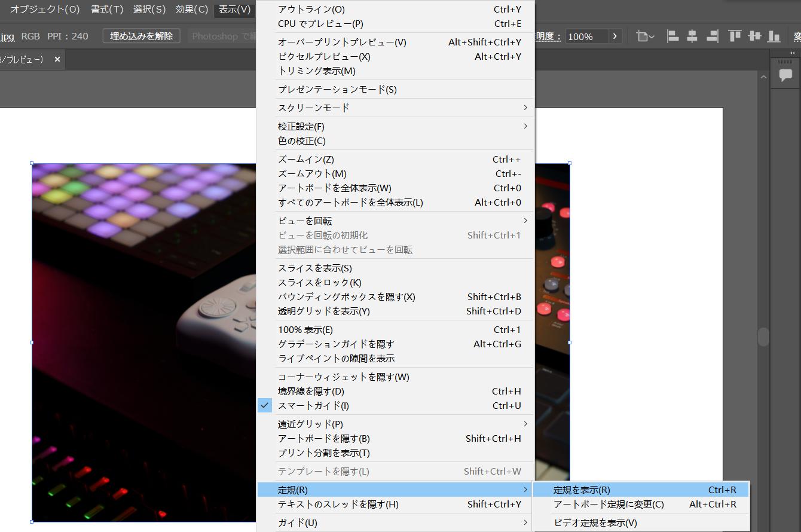Select the horizontal align center icon
Screen dimensions: 801x532
point(692,36)
